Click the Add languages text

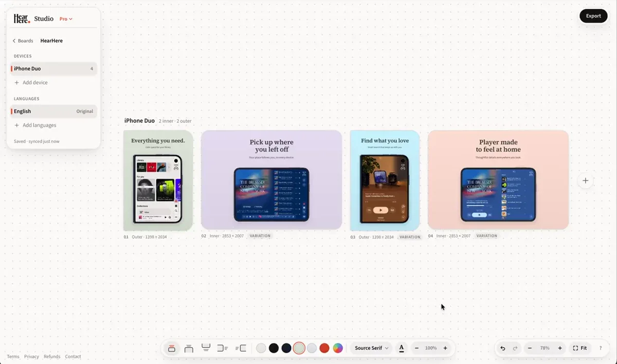[40, 125]
